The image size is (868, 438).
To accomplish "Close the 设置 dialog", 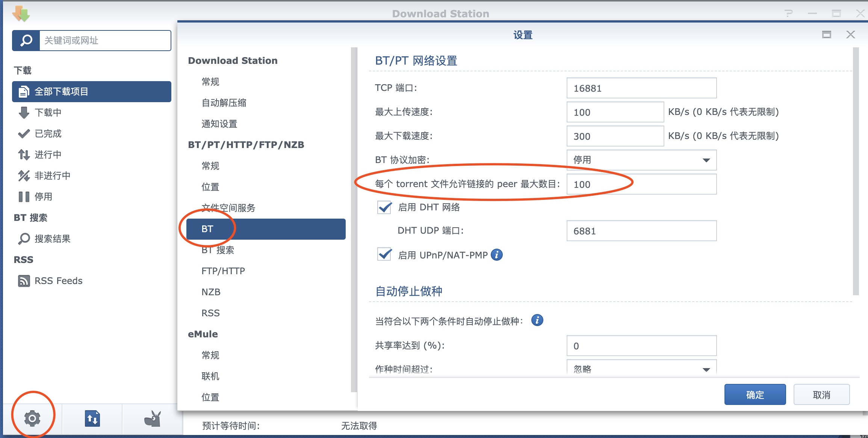I will (x=851, y=35).
